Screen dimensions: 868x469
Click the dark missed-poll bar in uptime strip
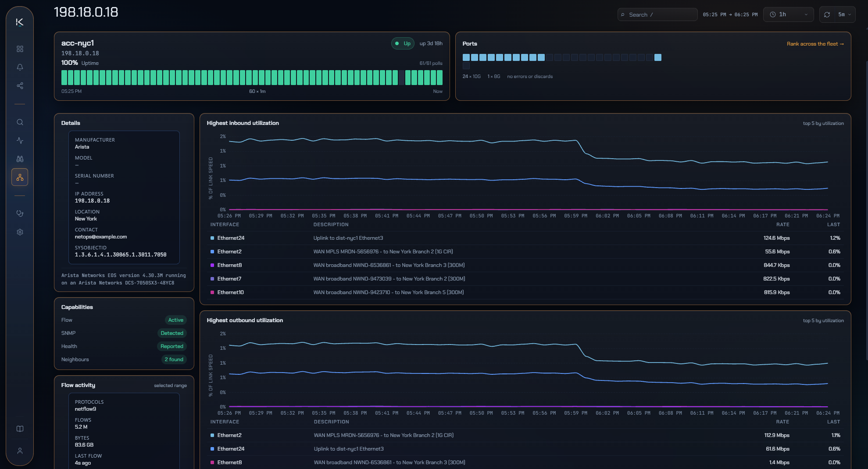coord(401,78)
